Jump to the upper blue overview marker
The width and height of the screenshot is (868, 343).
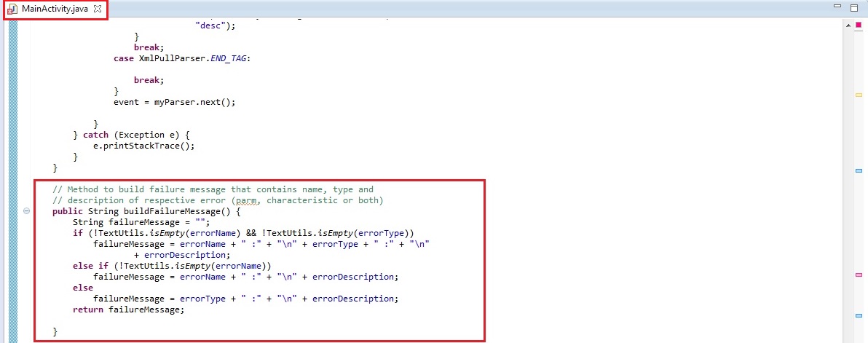tap(859, 170)
